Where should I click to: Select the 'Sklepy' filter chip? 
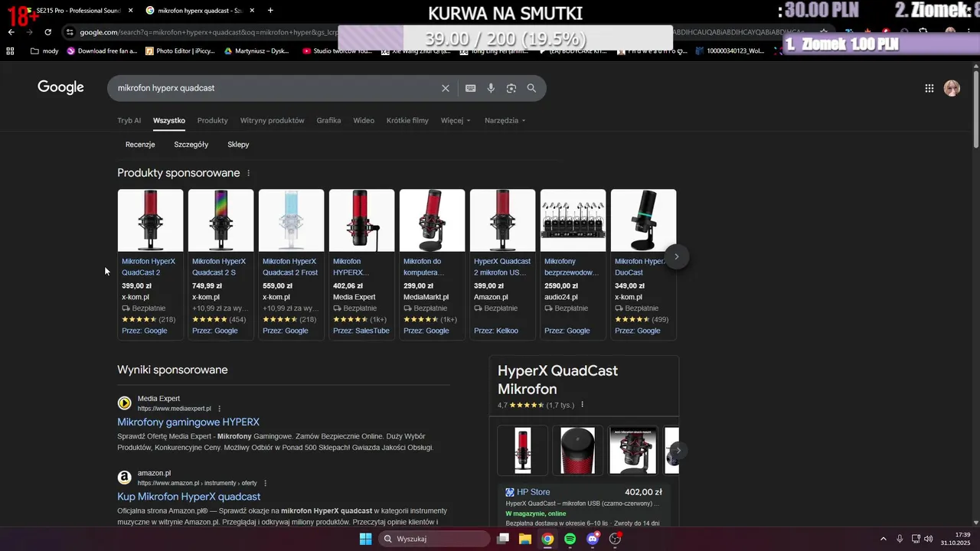[x=238, y=145]
